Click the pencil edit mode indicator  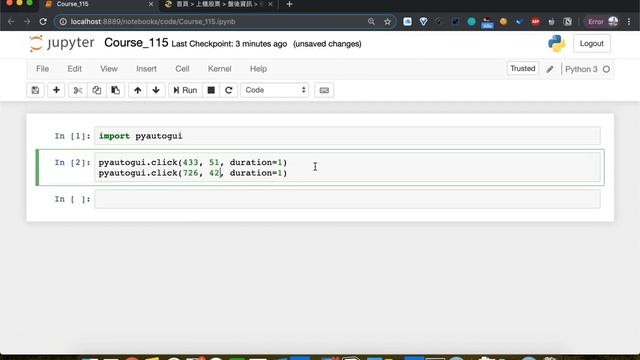click(x=550, y=69)
